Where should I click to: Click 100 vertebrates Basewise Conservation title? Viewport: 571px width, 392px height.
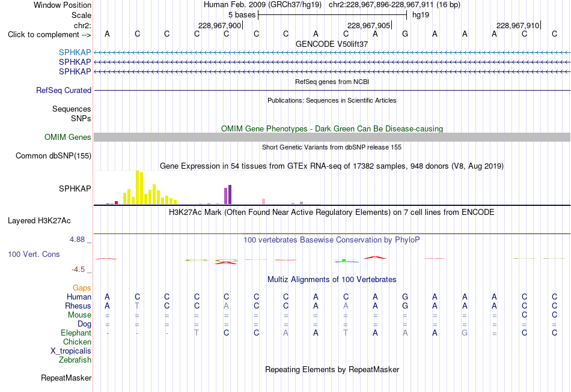332,240
